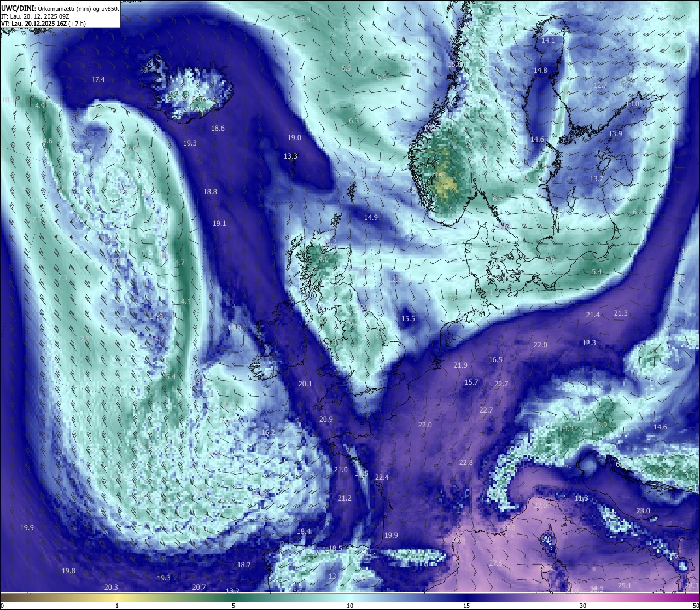Select the 15.5 value over the North Sea

(x=408, y=319)
